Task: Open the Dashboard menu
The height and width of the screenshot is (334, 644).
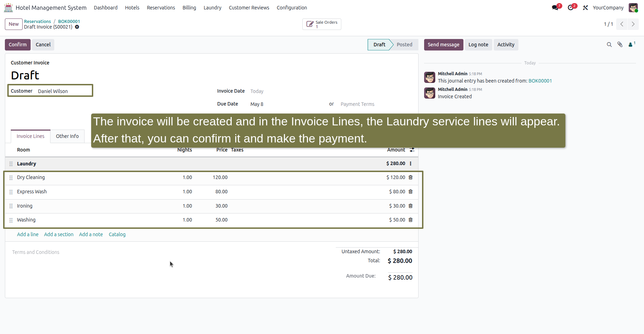Action: pos(105,8)
